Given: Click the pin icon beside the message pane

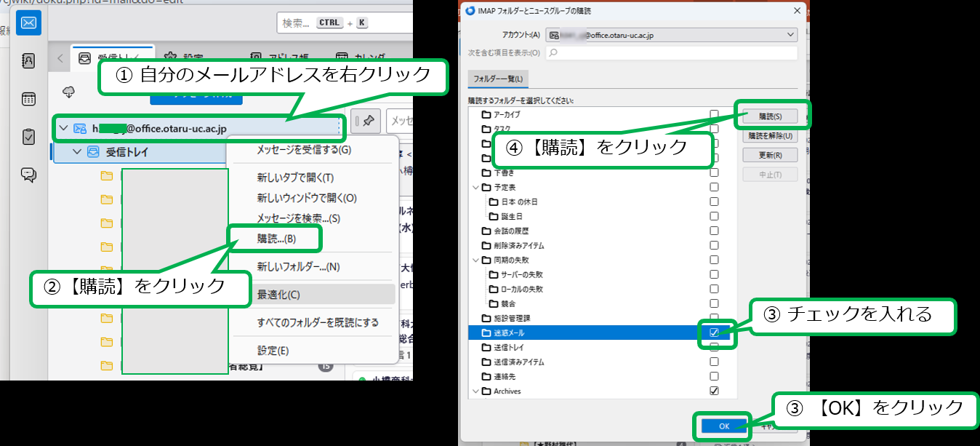Looking at the screenshot, I should [368, 122].
